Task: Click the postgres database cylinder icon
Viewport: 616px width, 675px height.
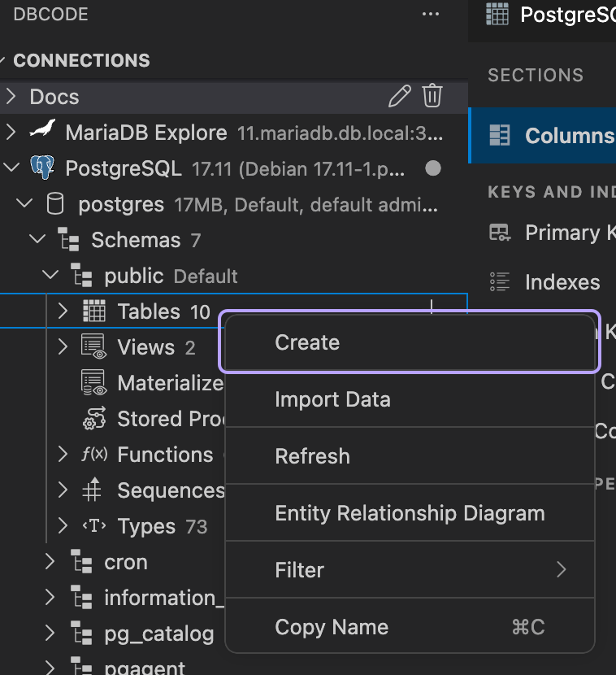Action: [55, 203]
